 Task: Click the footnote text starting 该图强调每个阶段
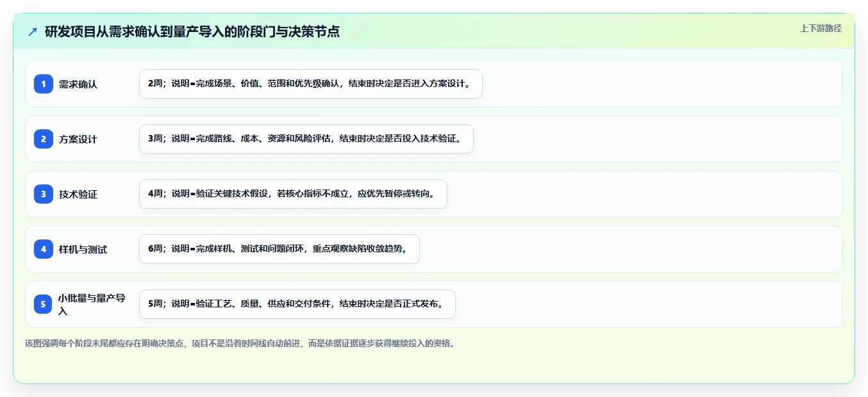(240, 343)
